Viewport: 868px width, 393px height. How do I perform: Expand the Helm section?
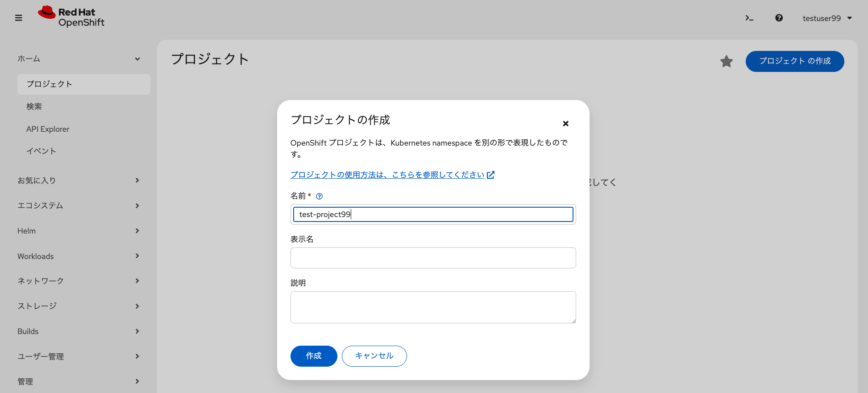click(x=79, y=231)
